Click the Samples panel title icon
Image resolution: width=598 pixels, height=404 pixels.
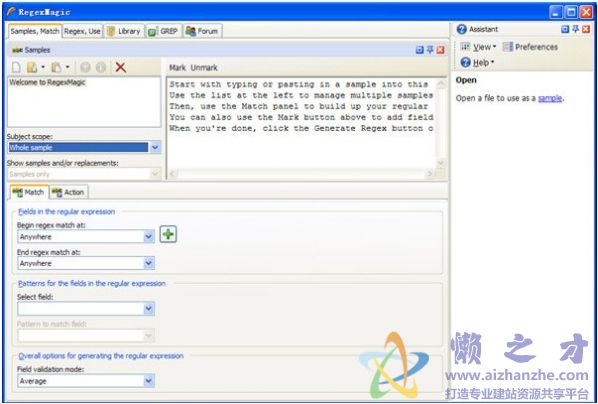[x=17, y=50]
